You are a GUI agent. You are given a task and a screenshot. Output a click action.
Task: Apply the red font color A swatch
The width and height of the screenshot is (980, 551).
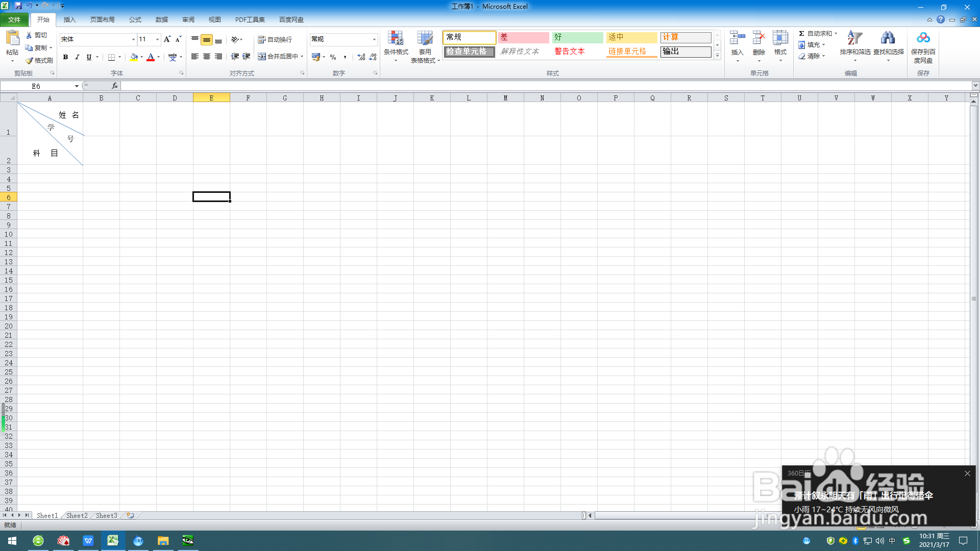click(151, 57)
